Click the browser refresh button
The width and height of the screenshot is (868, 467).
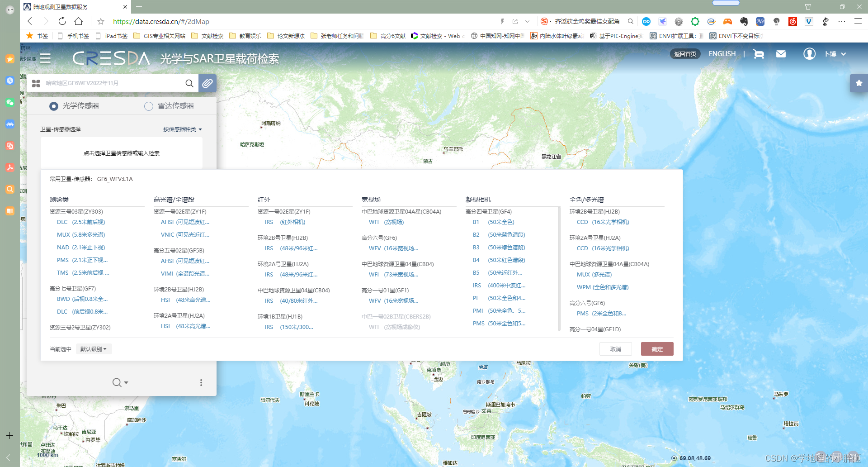coord(62,21)
